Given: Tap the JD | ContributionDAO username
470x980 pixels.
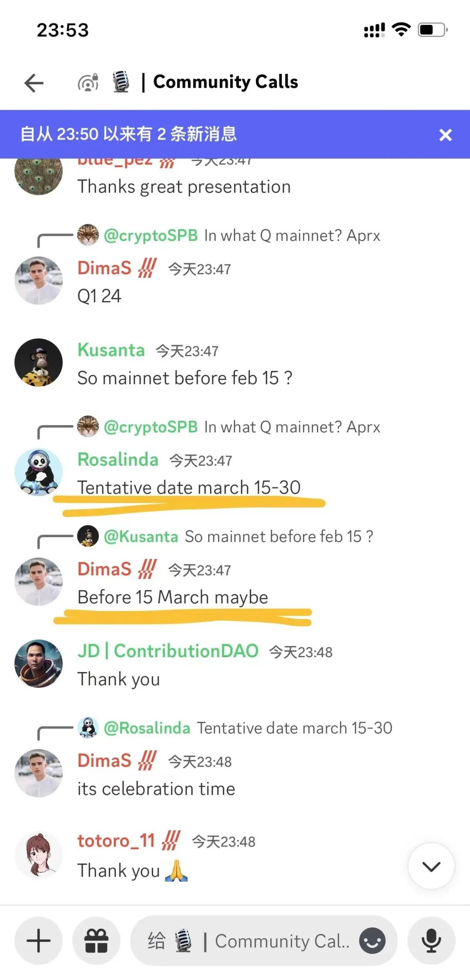Looking at the screenshot, I should point(168,651).
